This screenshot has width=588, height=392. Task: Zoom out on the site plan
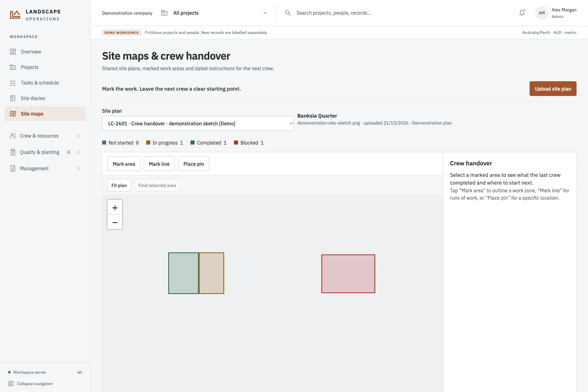point(115,222)
